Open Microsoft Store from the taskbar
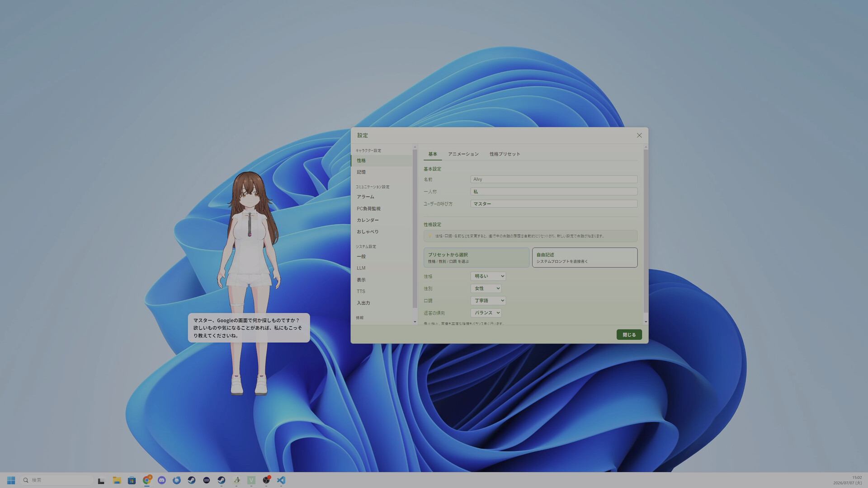Image resolution: width=868 pixels, height=488 pixels. [132, 480]
